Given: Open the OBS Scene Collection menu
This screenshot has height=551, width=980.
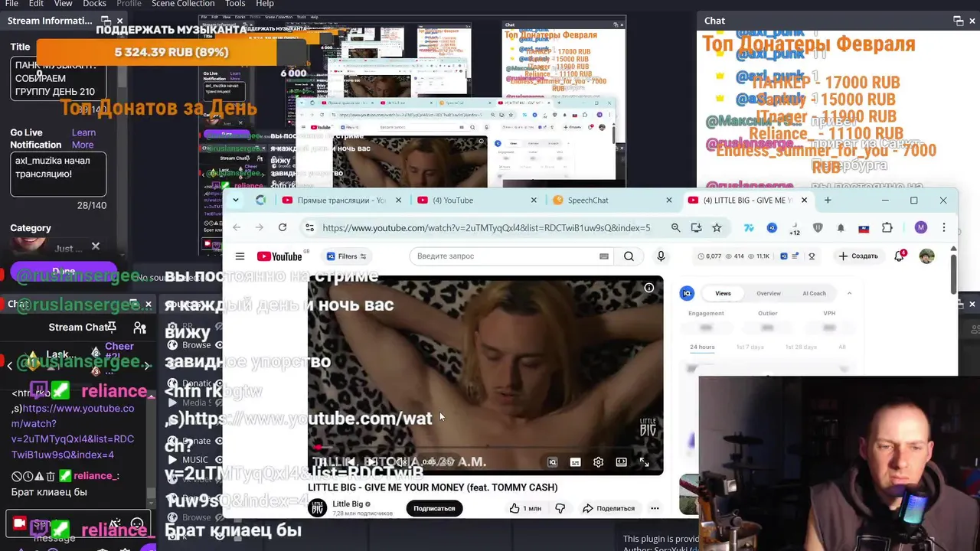Looking at the screenshot, I should click(183, 4).
